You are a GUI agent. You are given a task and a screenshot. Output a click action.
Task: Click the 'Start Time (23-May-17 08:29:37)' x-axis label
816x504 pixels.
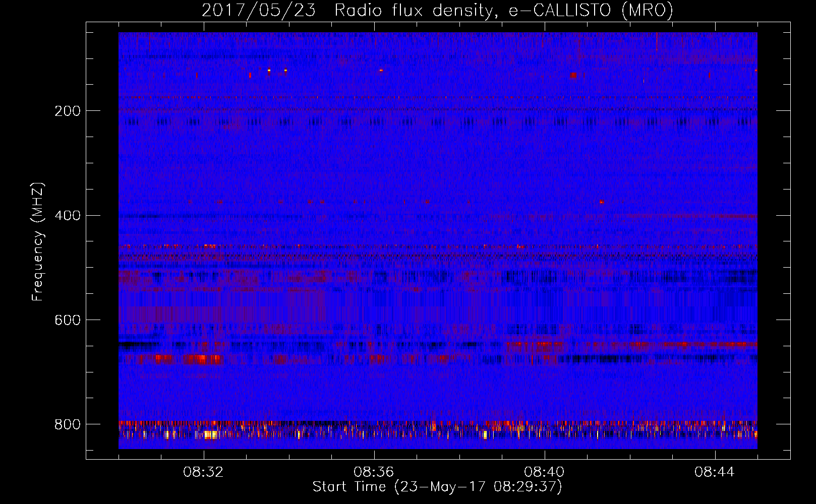pos(437,487)
